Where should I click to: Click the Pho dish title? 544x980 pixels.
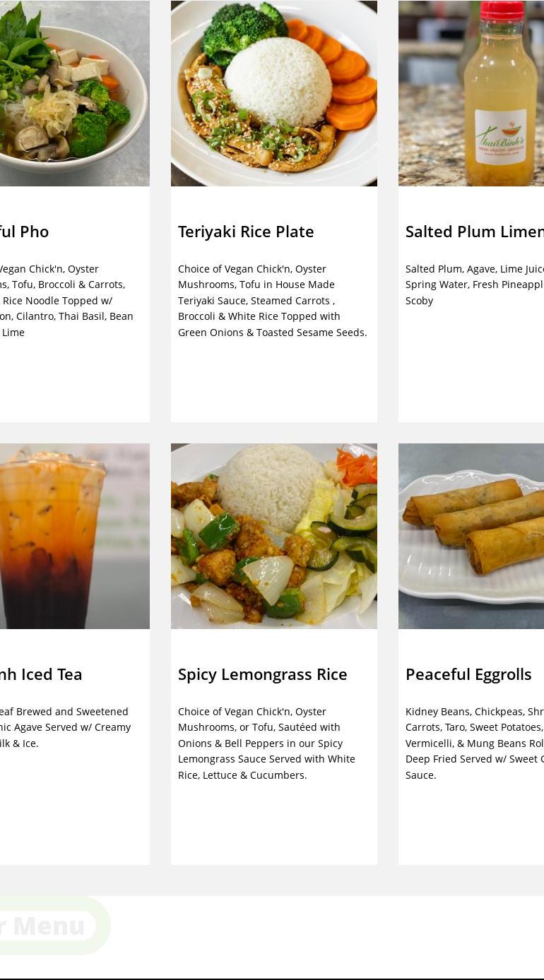(x=25, y=232)
